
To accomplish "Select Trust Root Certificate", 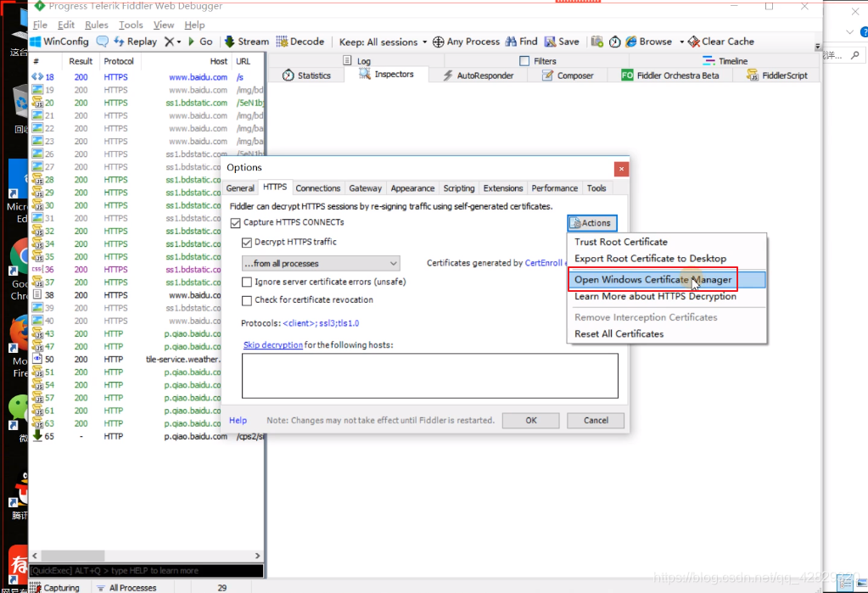I will coord(620,242).
